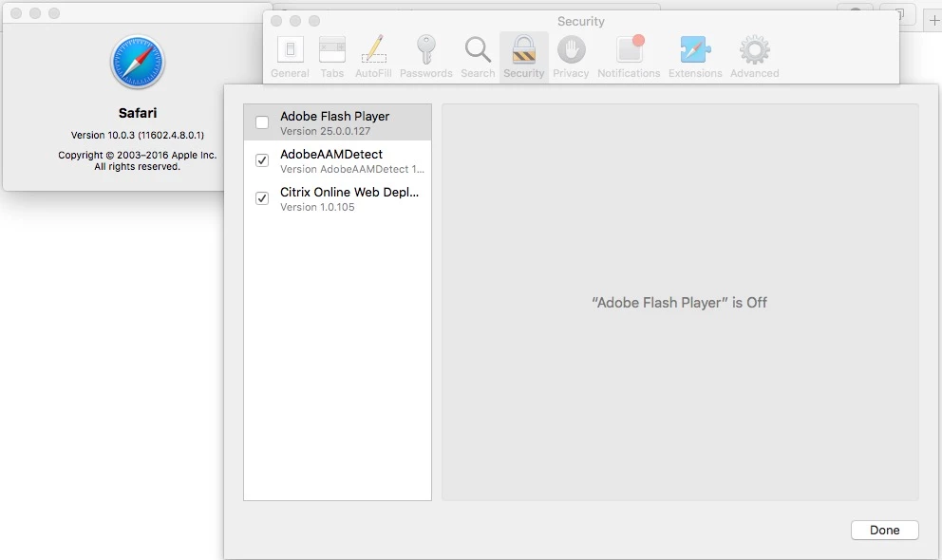942x560 pixels.
Task: Select the AdobeAAMDetect plug-in row
Action: tap(338, 160)
